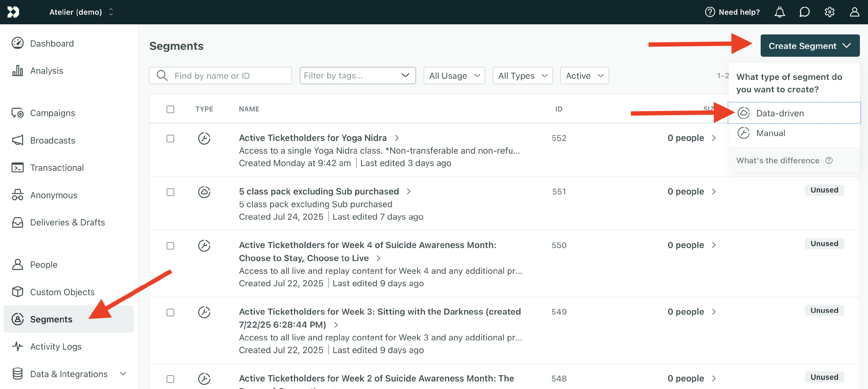Open the Filter by tags dropdown
868x389 pixels.
click(358, 76)
